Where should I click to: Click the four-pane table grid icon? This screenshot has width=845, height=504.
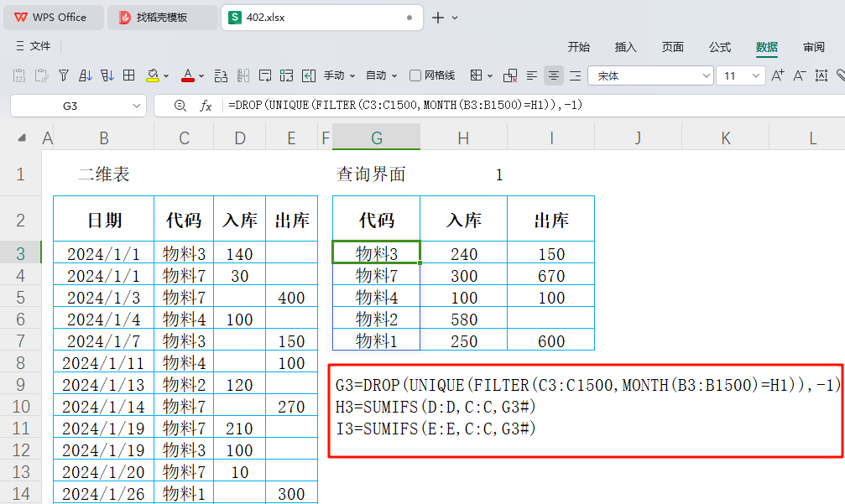pyautogui.click(x=128, y=75)
